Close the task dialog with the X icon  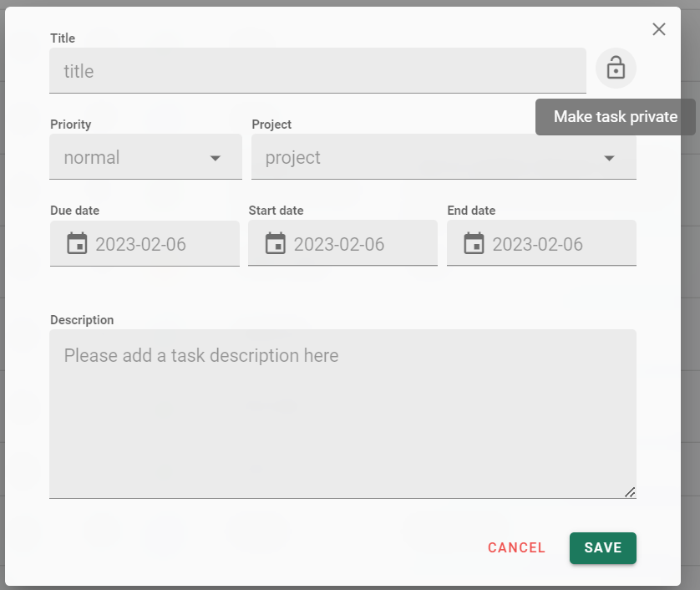coord(658,29)
